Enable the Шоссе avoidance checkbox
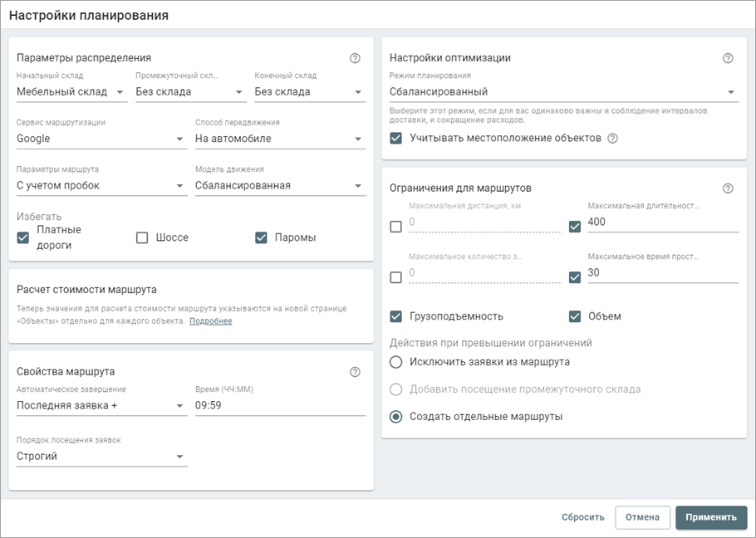The height and width of the screenshot is (538, 756). (x=141, y=237)
